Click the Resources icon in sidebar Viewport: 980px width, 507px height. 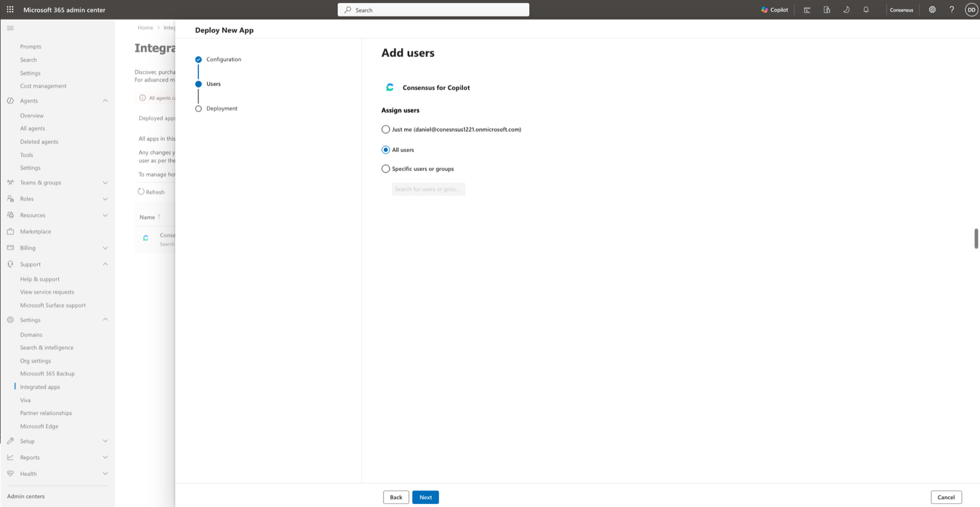pyautogui.click(x=10, y=215)
